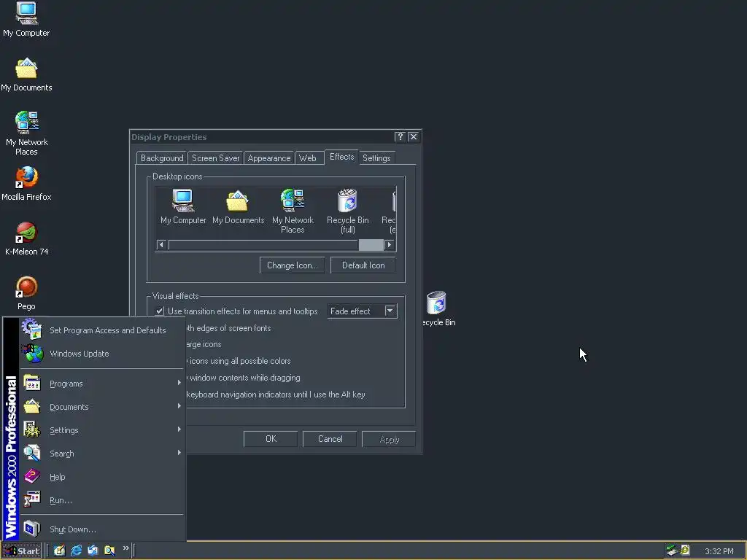
Task: Click the Start button
Action: [22, 551]
